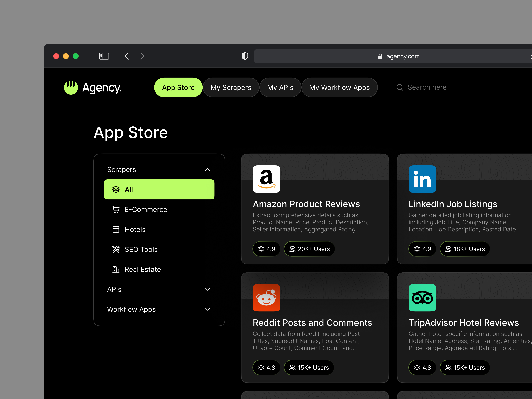Screen dimensions: 532x399
Task: Click the search magnifier icon
Action: point(400,87)
